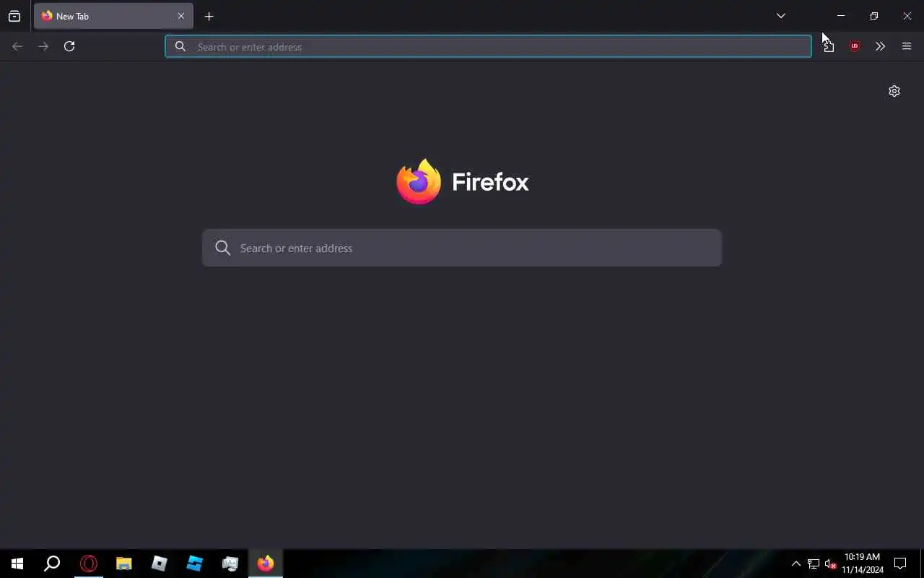Expand the list all tabs chevron
Image resolution: width=924 pixels, height=578 pixels.
point(780,16)
